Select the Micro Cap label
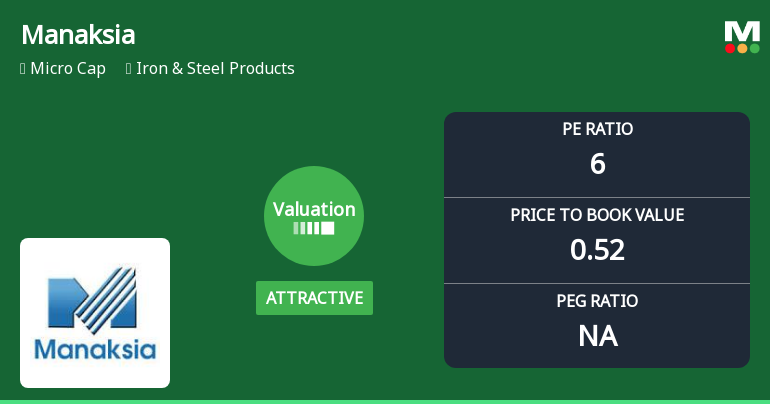The height and width of the screenshot is (404, 770). (x=68, y=69)
